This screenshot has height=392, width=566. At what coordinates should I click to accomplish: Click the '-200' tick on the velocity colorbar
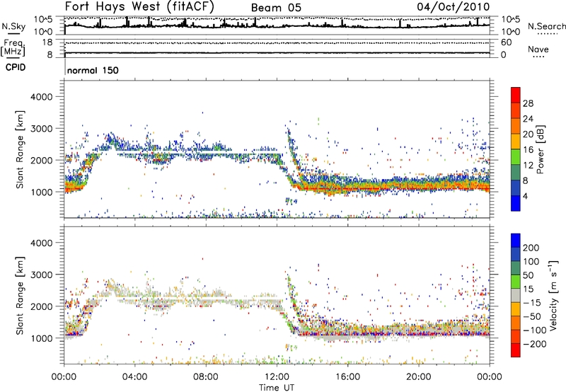[x=535, y=344]
